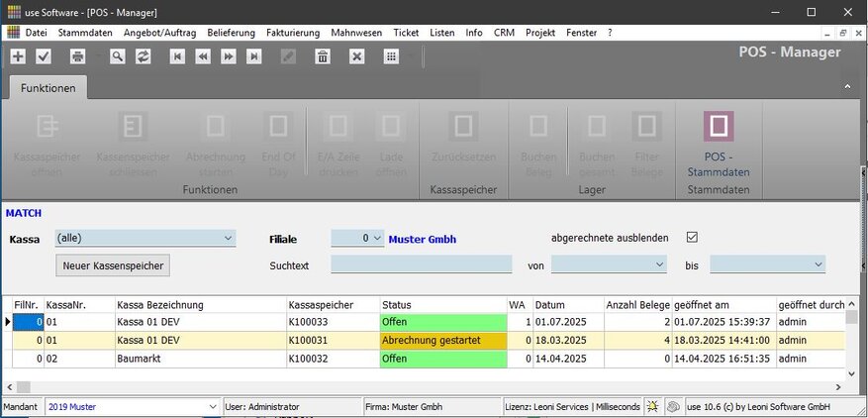This screenshot has height=418, width=868.
Task: Click the refresh arrows icon
Action: click(144, 56)
